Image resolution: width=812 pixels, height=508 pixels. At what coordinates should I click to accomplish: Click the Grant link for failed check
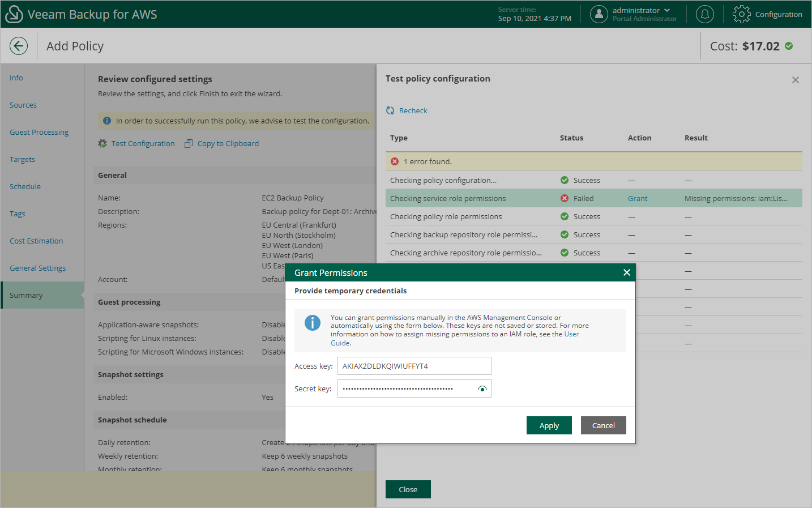tap(637, 199)
